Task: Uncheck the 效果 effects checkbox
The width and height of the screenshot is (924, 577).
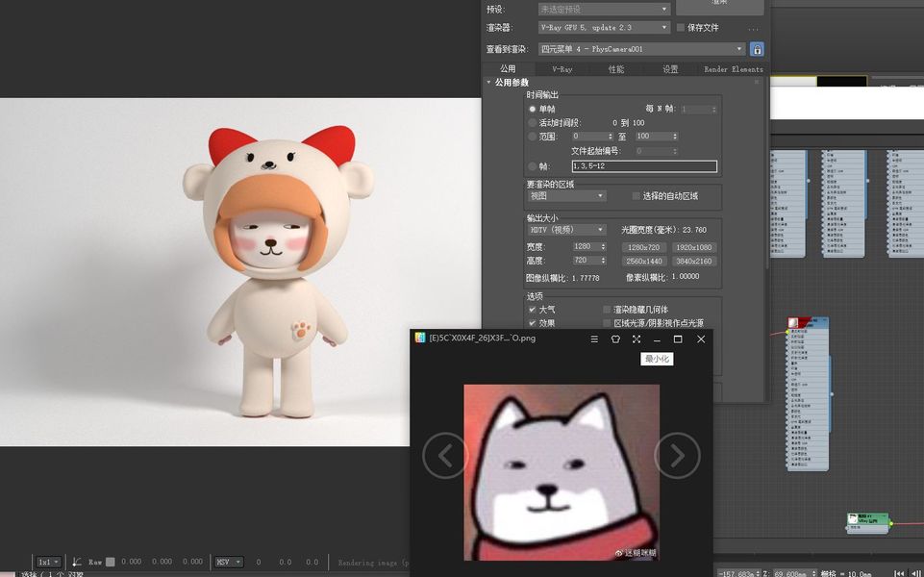Action: tap(532, 323)
